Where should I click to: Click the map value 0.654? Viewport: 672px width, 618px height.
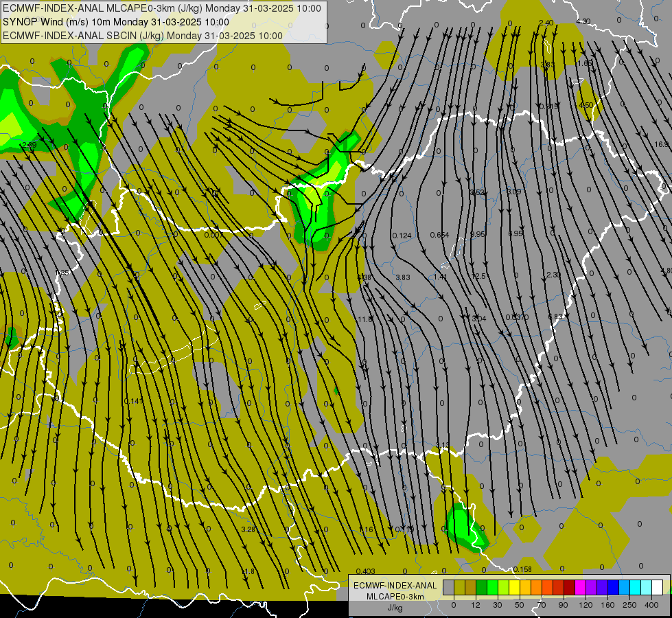[440, 235]
